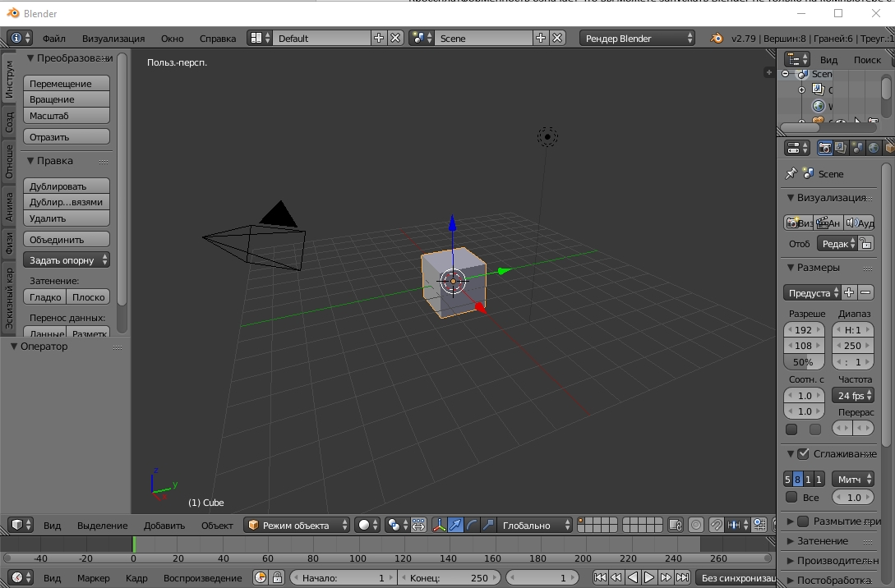Collapse the "Правка" tool panel
The width and height of the screenshot is (895, 588).
[x=49, y=161]
